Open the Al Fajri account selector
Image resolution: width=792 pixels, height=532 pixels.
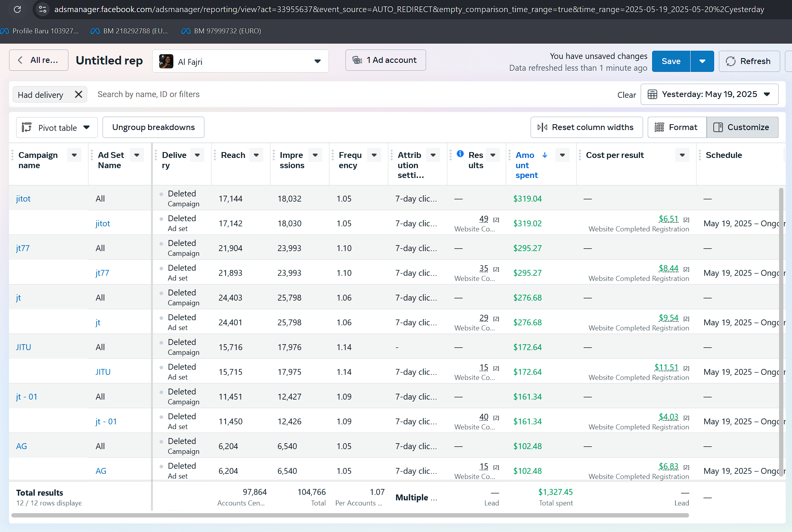240,61
